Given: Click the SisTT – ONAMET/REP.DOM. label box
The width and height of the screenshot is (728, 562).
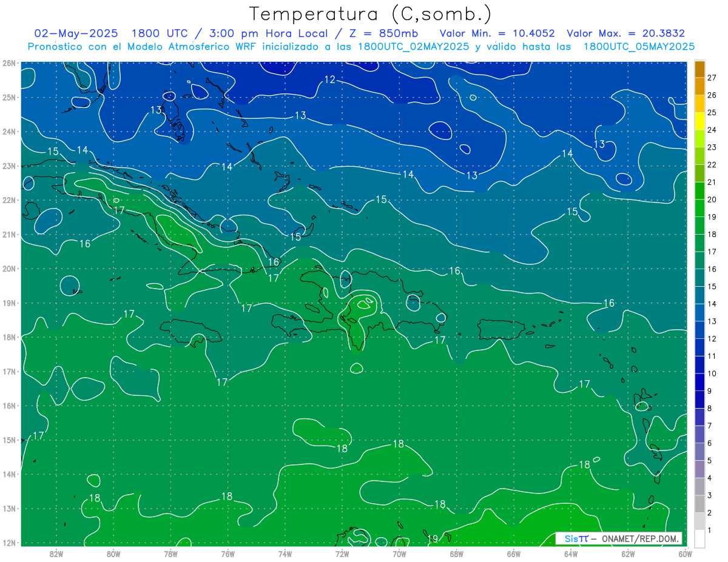Looking at the screenshot, I should click(x=619, y=538).
